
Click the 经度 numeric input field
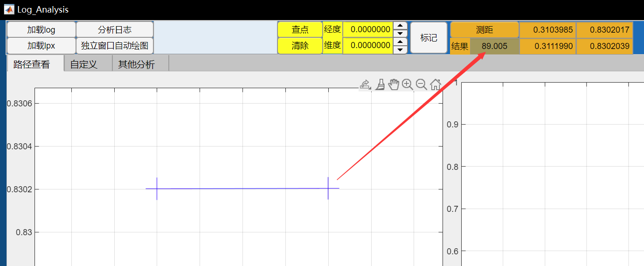(367, 29)
